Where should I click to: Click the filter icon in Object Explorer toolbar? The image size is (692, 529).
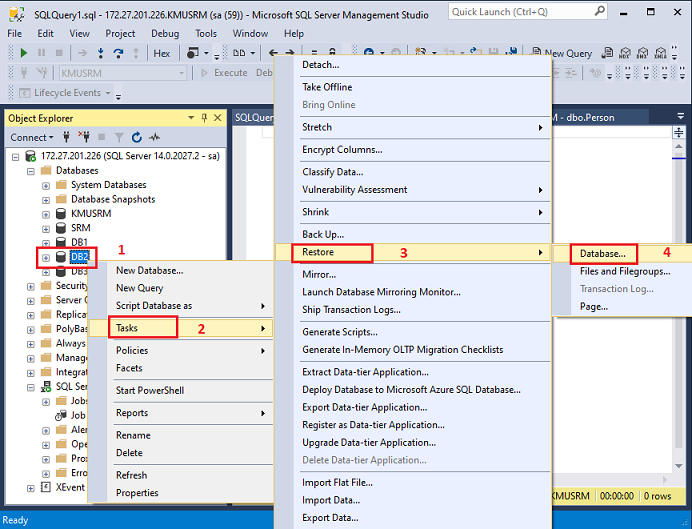pos(119,137)
